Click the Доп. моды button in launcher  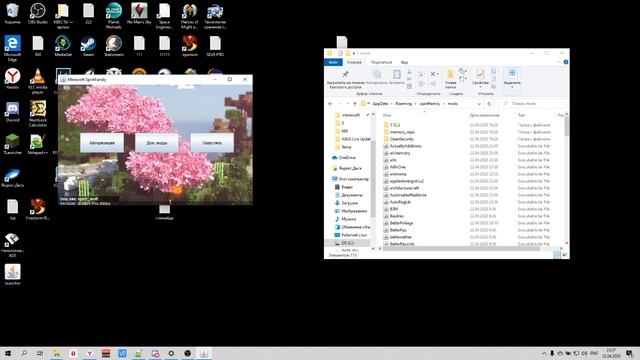pos(157,143)
